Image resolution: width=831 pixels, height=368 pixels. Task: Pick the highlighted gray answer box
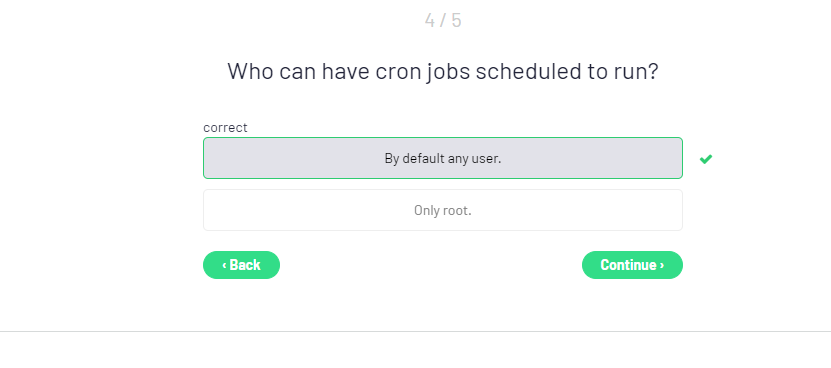click(443, 158)
